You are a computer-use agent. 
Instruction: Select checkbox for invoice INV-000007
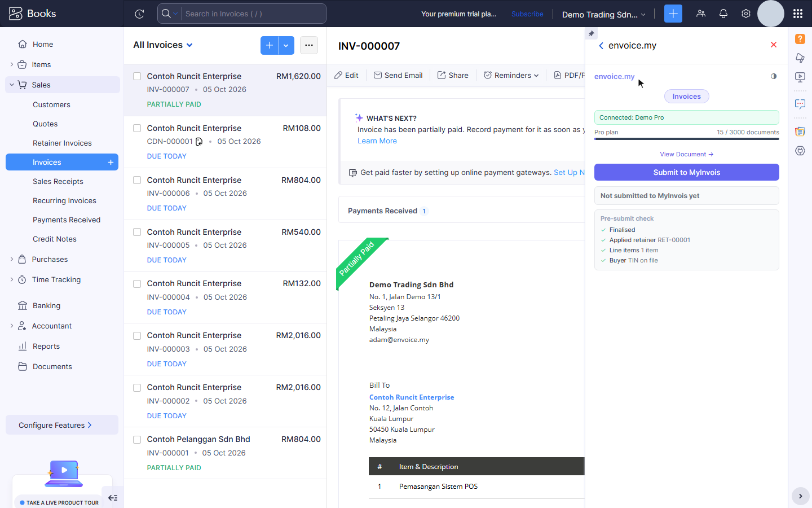(137, 76)
